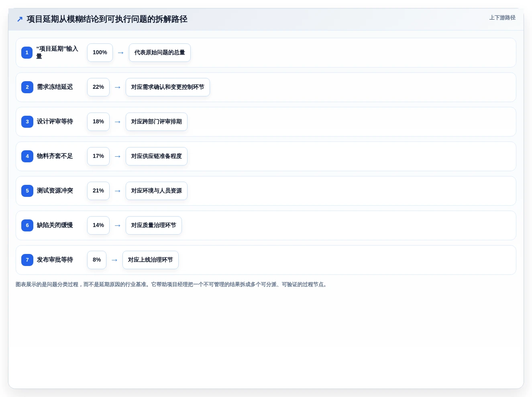Select step badge number 3
Image resolution: width=532 pixels, height=397 pixels.
click(27, 122)
